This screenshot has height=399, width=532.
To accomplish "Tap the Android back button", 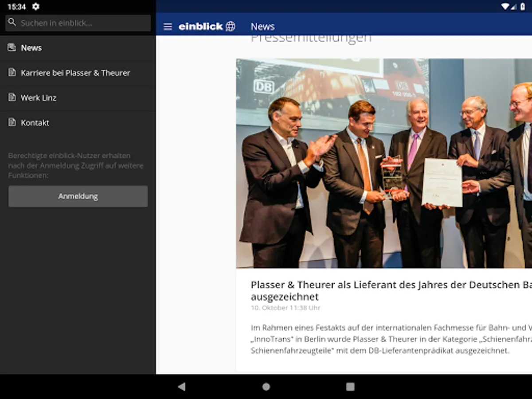I will click(181, 387).
